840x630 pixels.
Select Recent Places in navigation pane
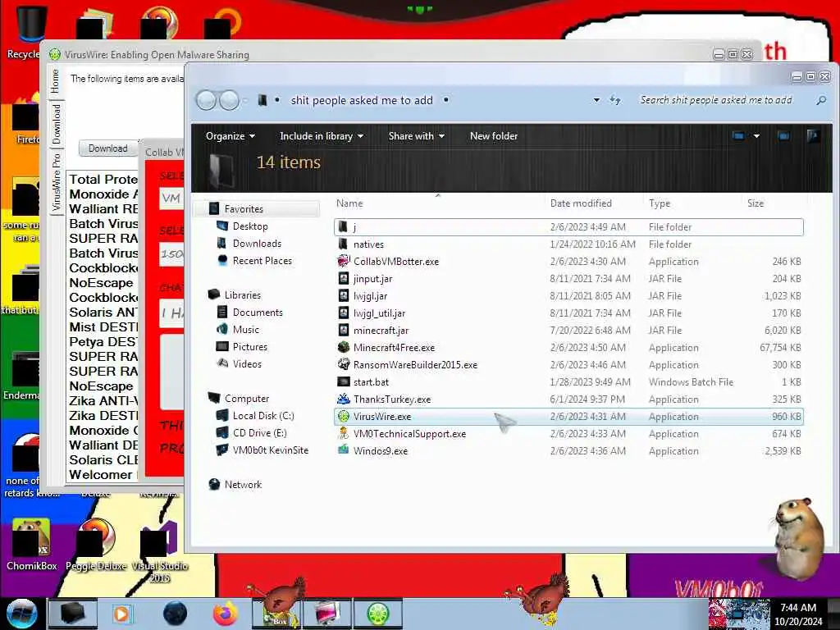(262, 260)
